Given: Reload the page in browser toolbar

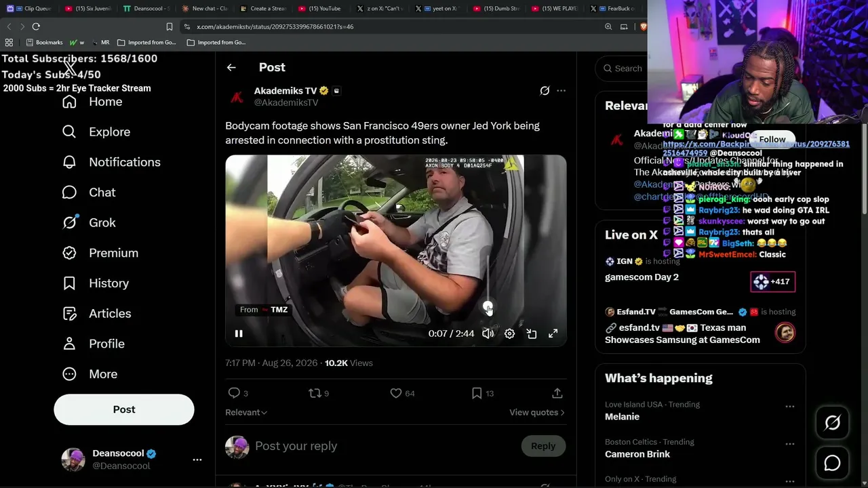Looking at the screenshot, I should pyautogui.click(x=36, y=26).
